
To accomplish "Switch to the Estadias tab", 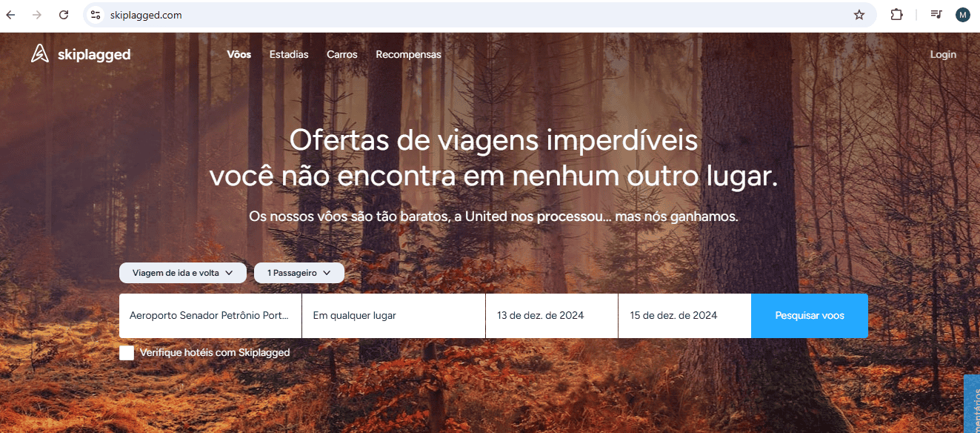I will 289,54.
